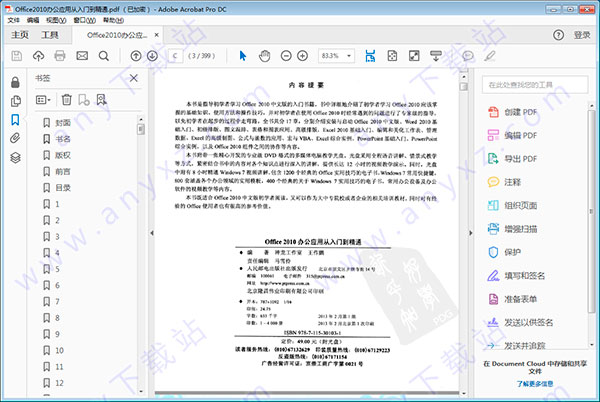Click the fit one full page icon
The height and width of the screenshot is (402, 600).
pos(392,56)
